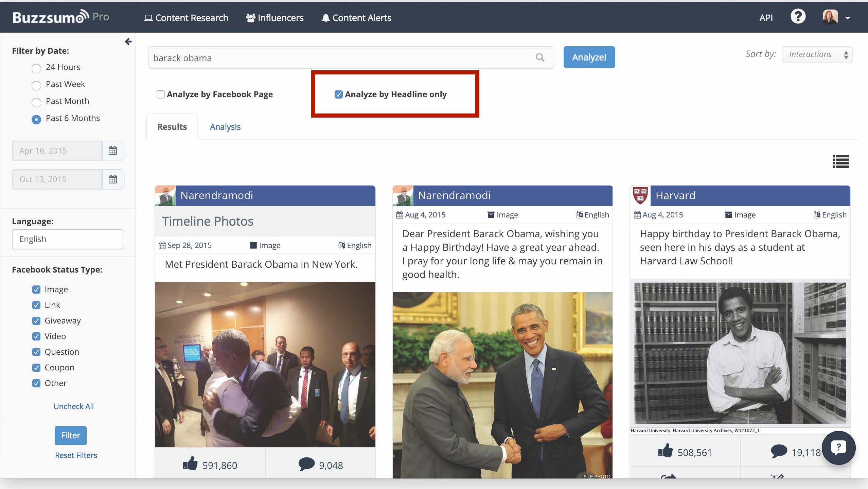Select the Past Week date filter

[x=36, y=85]
